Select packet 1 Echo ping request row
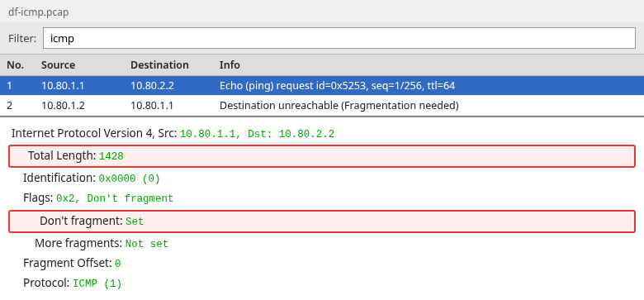 point(322,86)
